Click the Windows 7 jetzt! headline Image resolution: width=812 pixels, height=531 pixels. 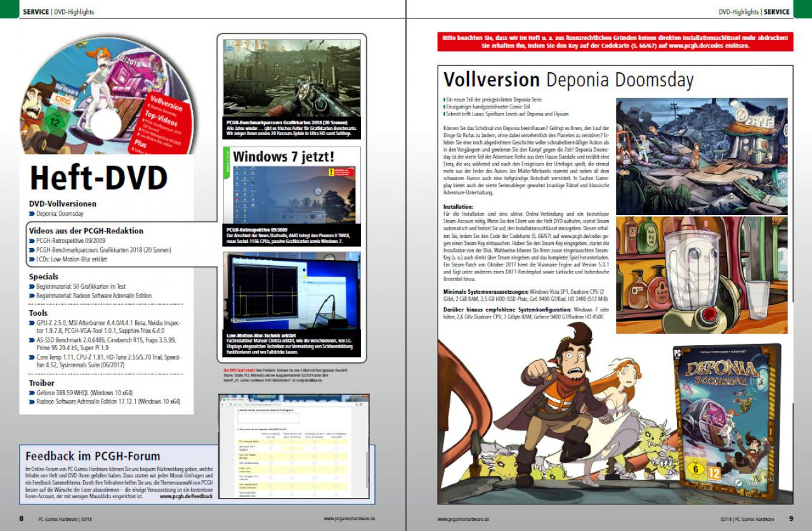pyautogui.click(x=284, y=155)
